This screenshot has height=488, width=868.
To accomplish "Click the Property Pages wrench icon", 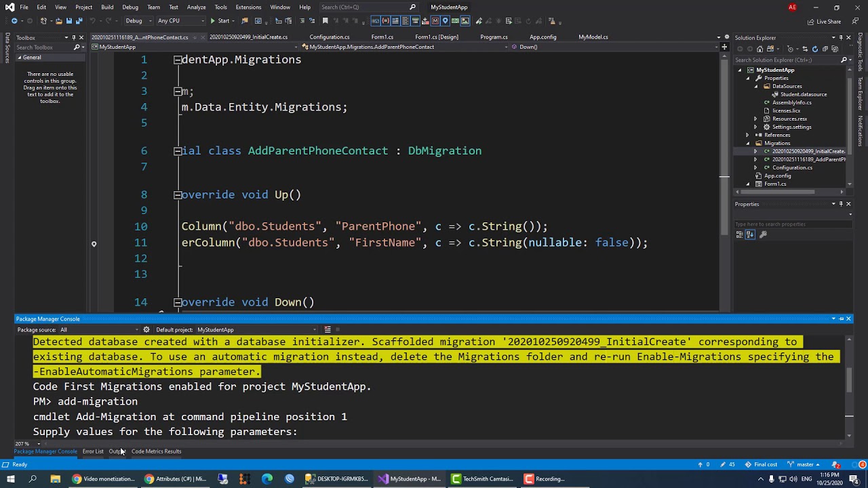I will [x=763, y=235].
